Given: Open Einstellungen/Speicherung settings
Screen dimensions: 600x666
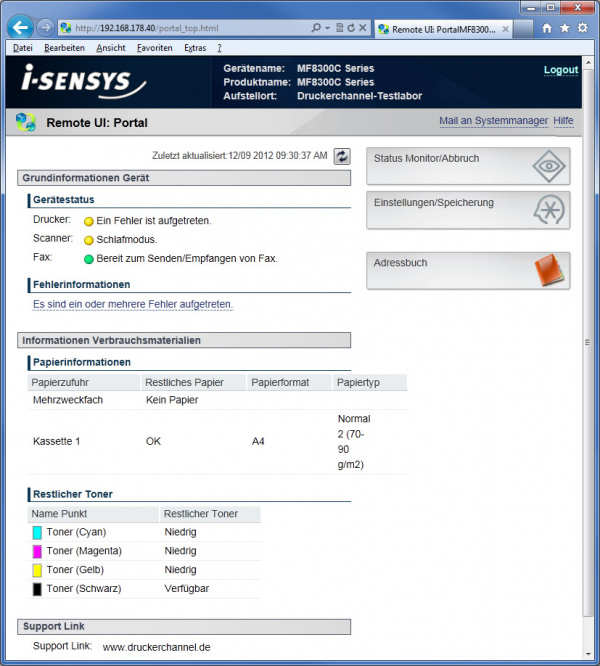Looking at the screenshot, I should click(x=468, y=210).
